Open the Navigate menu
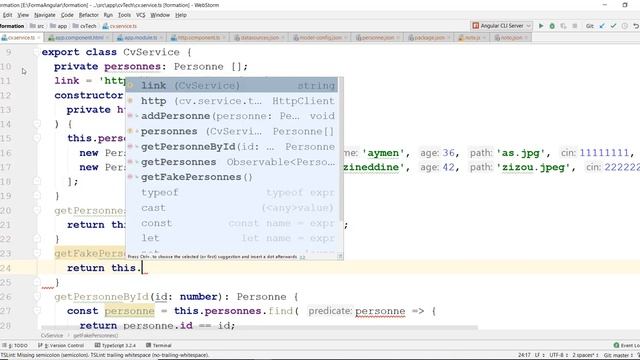Screen dimensions: 640x360 44,15
